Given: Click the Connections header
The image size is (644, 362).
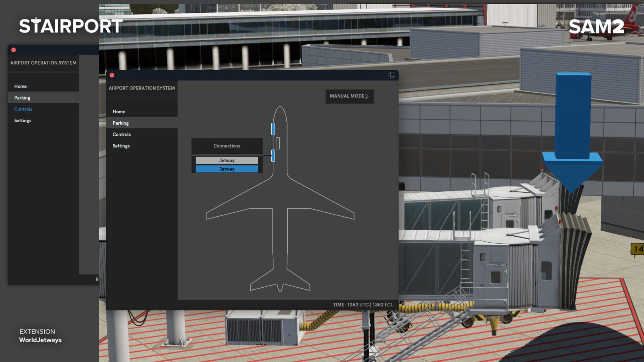Looking at the screenshot, I should click(x=227, y=146).
